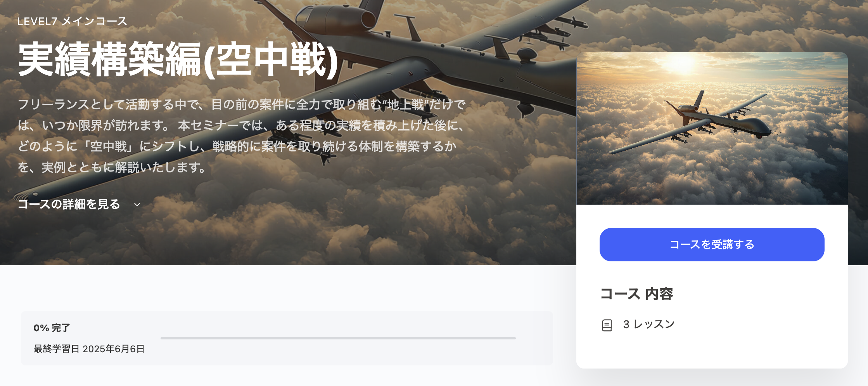The image size is (868, 386).
Task: Click the LEVEL7 メインコース label
Action: coord(72,21)
